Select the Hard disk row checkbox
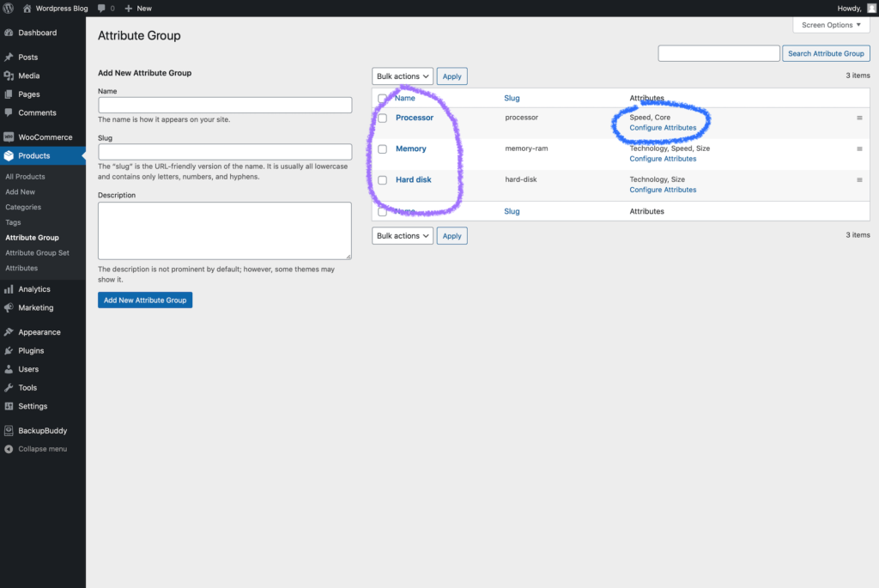879x588 pixels. pyautogui.click(x=383, y=180)
